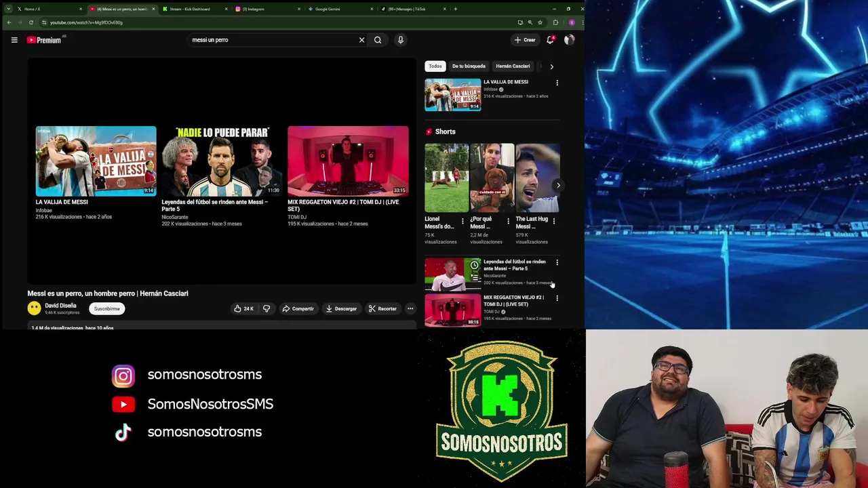Click the Descargar button
The width and height of the screenshot is (868, 488).
click(x=341, y=309)
